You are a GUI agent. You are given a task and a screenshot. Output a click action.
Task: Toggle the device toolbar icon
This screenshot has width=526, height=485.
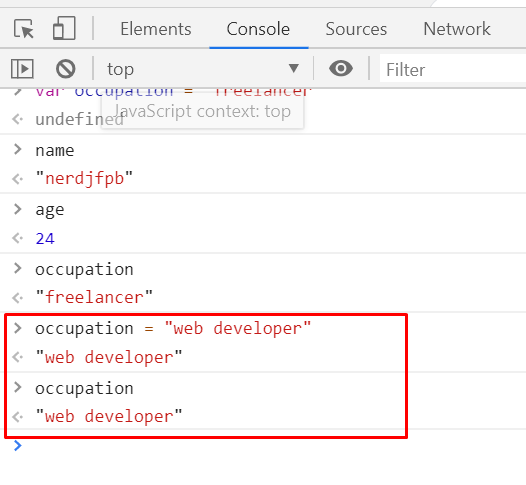[x=64, y=28]
